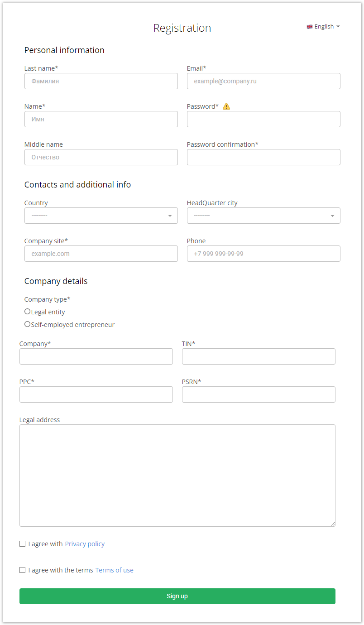364x625 pixels.
Task: Click the TIN input field
Action: (259, 356)
